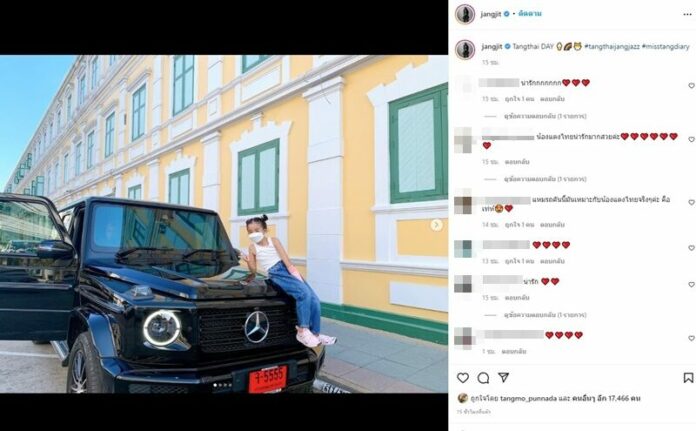The image size is (696, 431).
Task: Open jangjit avatar beside the caption
Action: pyautogui.click(x=465, y=49)
